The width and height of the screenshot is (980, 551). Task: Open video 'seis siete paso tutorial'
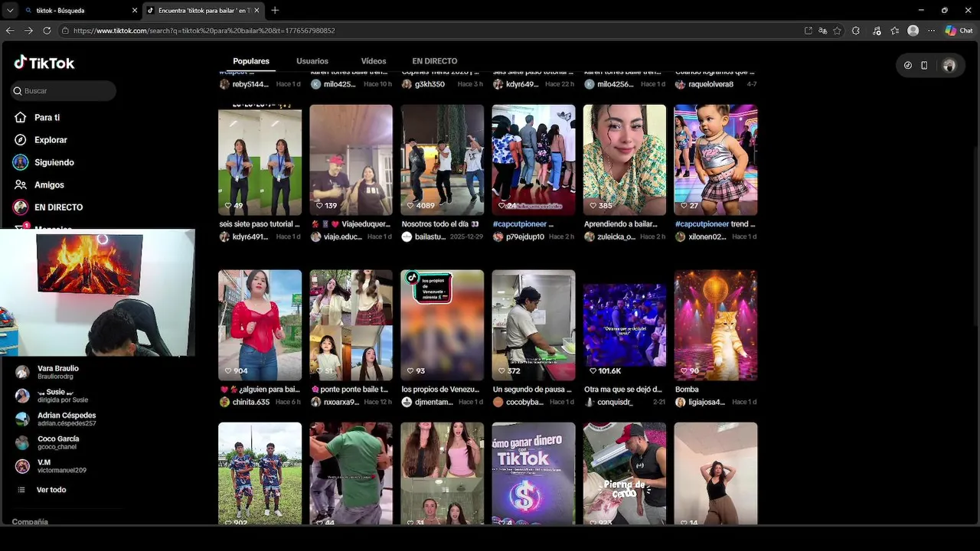tap(260, 160)
